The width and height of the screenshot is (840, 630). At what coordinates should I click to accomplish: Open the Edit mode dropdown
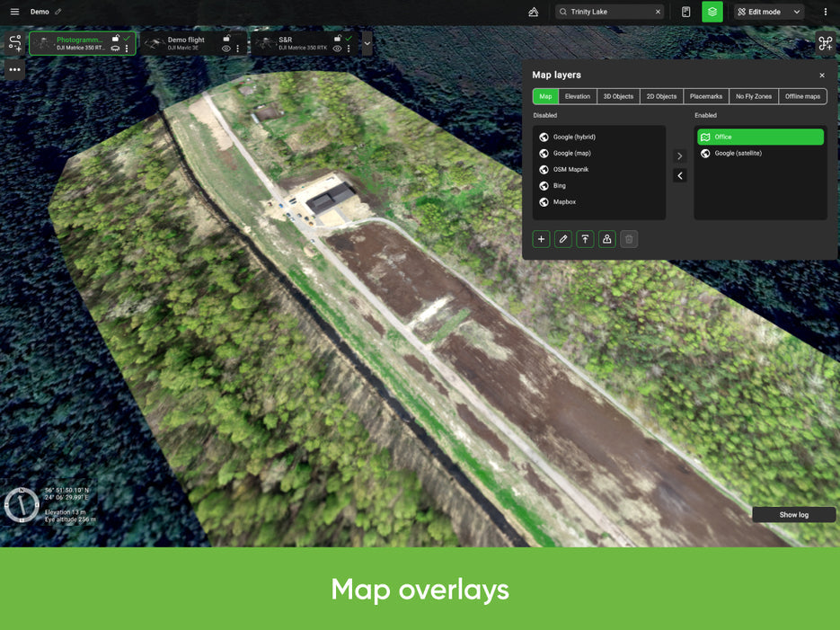click(x=769, y=12)
